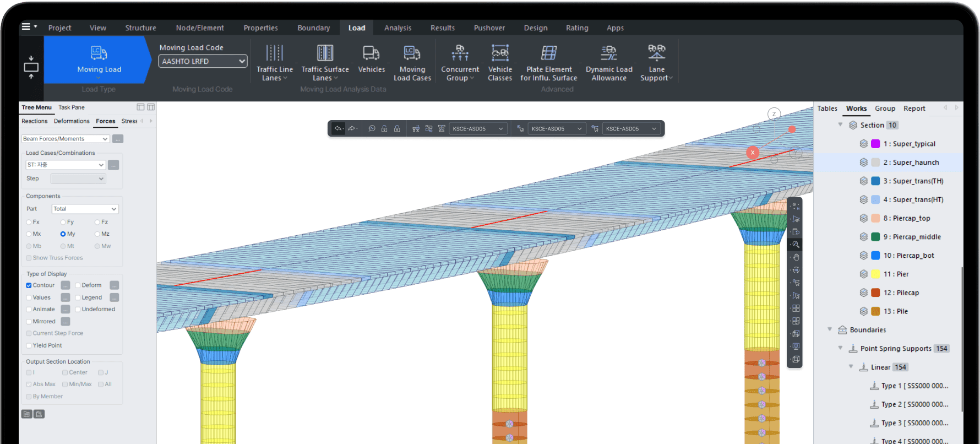The width and height of the screenshot is (980, 444).
Task: Open the Moving Load Code AASHTO LRFD dropdown
Action: pos(203,61)
